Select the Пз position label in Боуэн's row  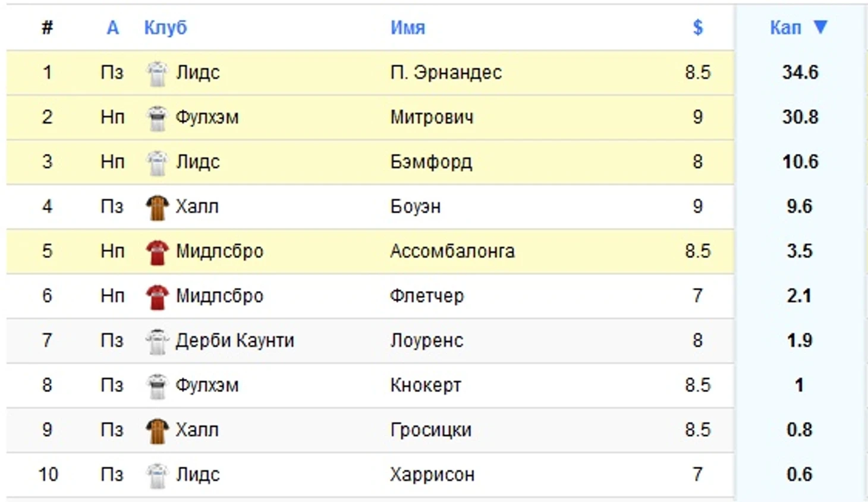click(x=113, y=206)
